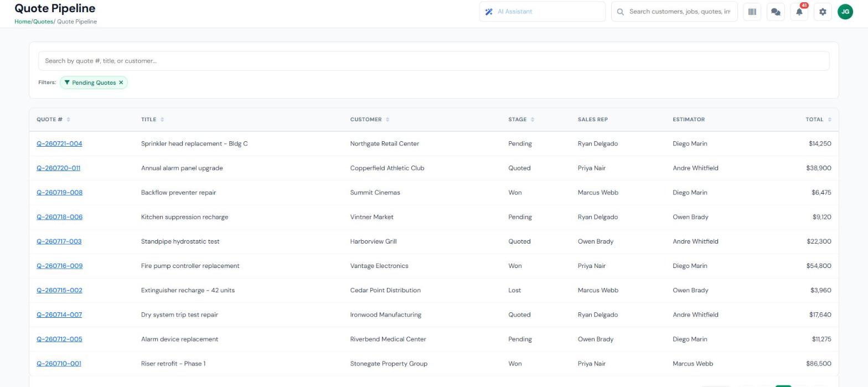868x387 pixels.
Task: Click customer Vantage Electronics
Action: tap(379, 266)
